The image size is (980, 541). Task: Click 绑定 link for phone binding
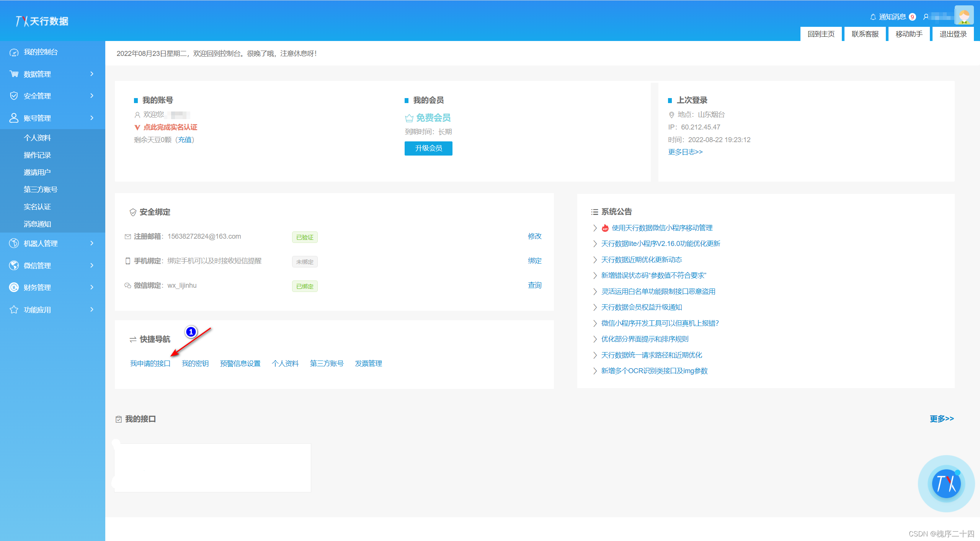pos(534,261)
